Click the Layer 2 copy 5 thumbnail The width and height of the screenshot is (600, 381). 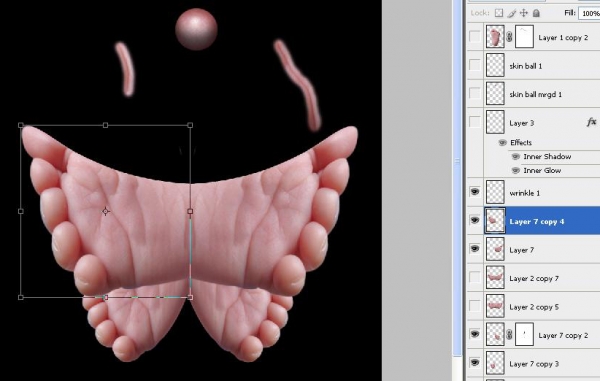click(x=495, y=306)
